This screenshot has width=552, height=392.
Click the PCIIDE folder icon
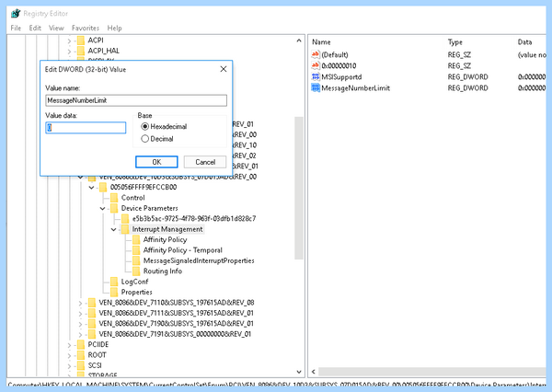81,344
